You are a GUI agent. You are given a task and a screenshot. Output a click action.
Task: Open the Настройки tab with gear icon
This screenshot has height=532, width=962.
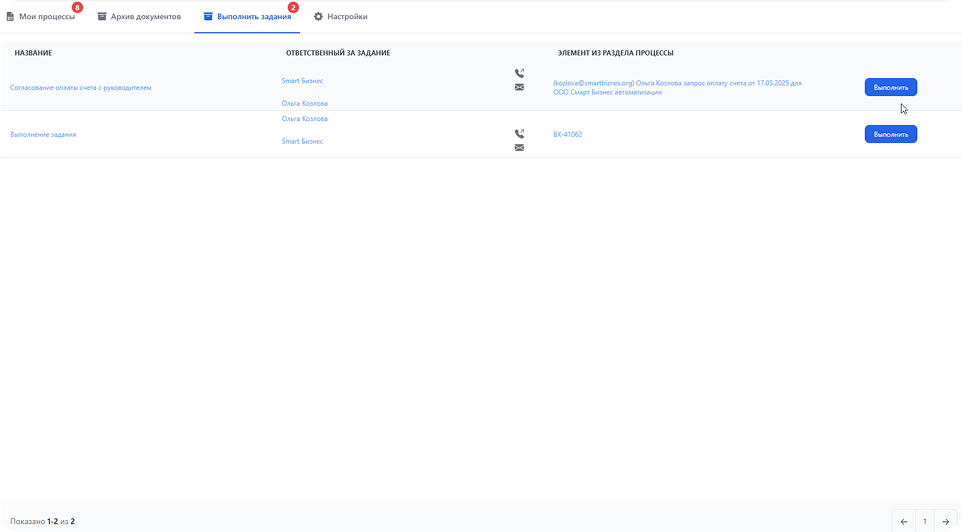[x=340, y=17]
